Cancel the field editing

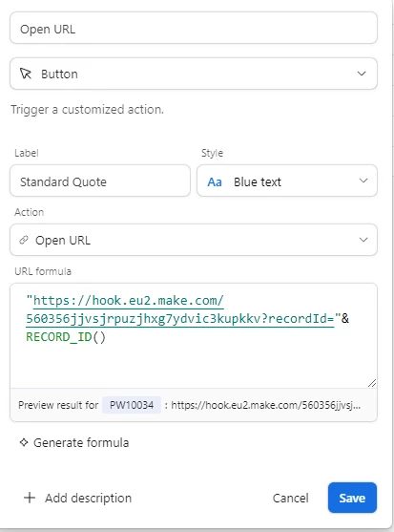290,498
